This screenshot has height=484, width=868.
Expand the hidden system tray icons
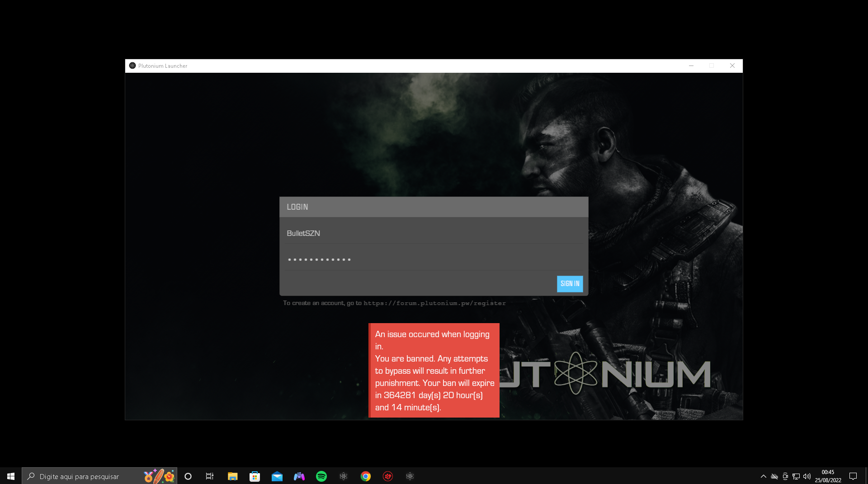[x=763, y=476]
